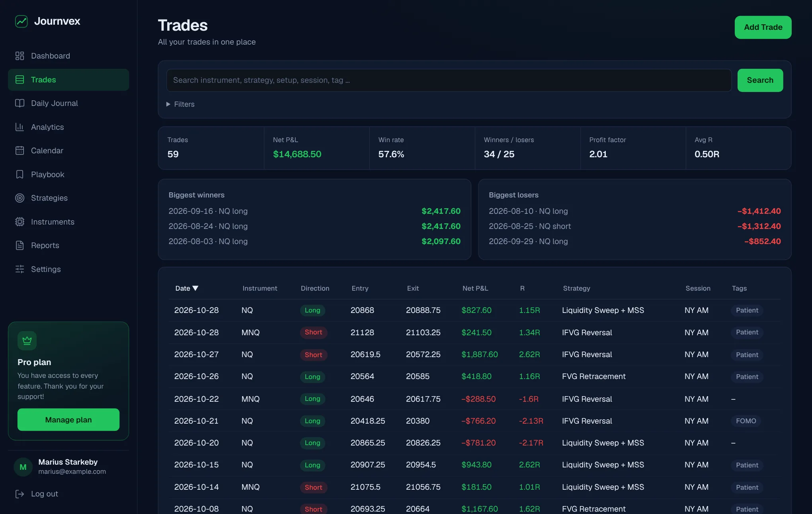
Task: Click the user avatar with letter M
Action: [23, 467]
